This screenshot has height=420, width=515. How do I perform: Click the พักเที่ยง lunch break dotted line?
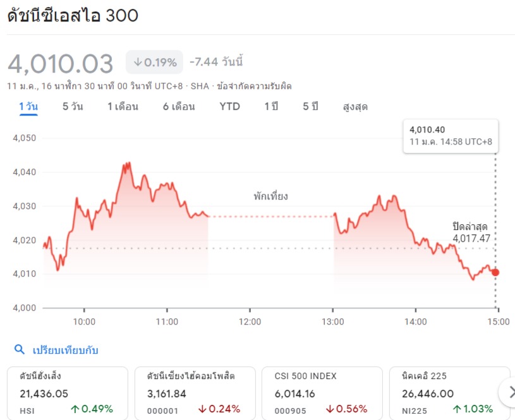[x=270, y=217]
